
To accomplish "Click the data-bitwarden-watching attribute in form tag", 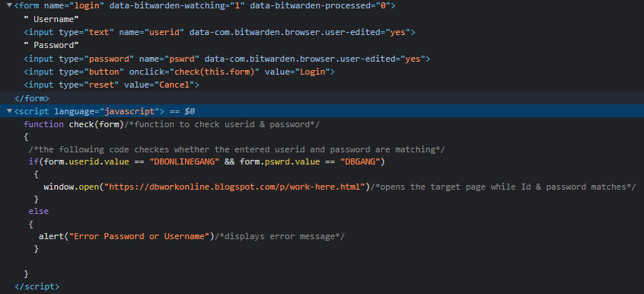I will pos(177,6).
